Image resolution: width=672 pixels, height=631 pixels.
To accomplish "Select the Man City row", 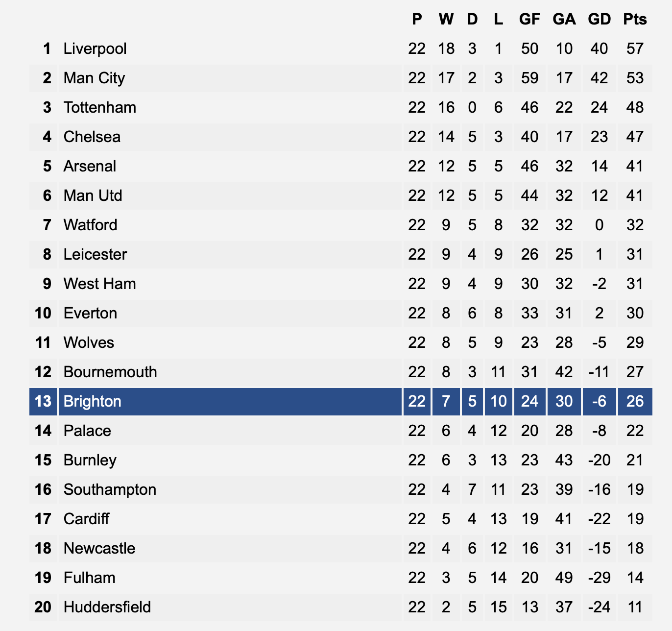I will coord(341,78).
